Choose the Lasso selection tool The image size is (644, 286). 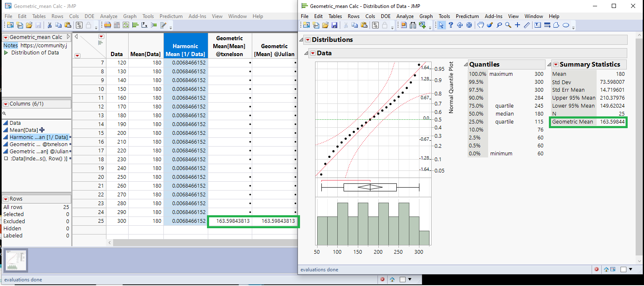pyautogui.click(x=499, y=25)
